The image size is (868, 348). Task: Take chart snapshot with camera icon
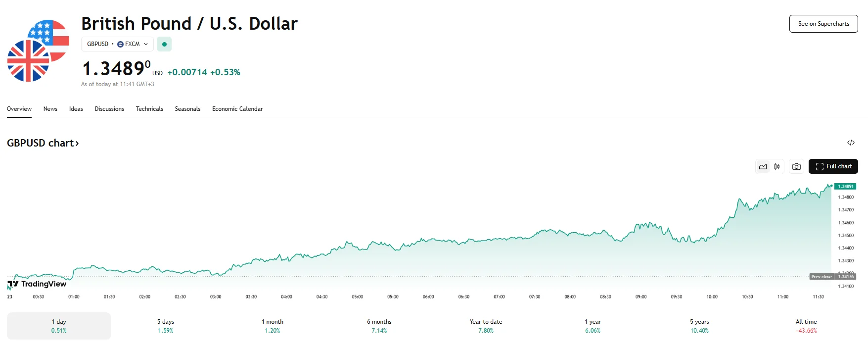796,167
